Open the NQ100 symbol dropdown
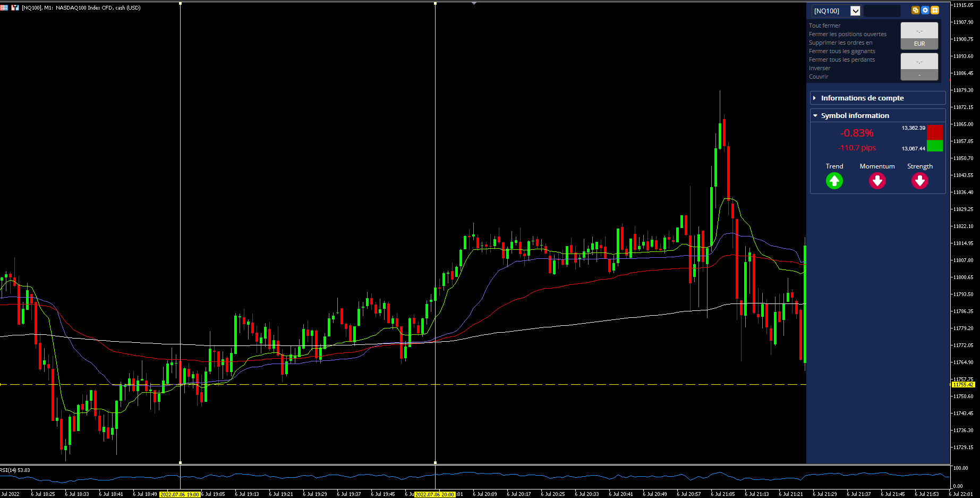 click(x=855, y=11)
